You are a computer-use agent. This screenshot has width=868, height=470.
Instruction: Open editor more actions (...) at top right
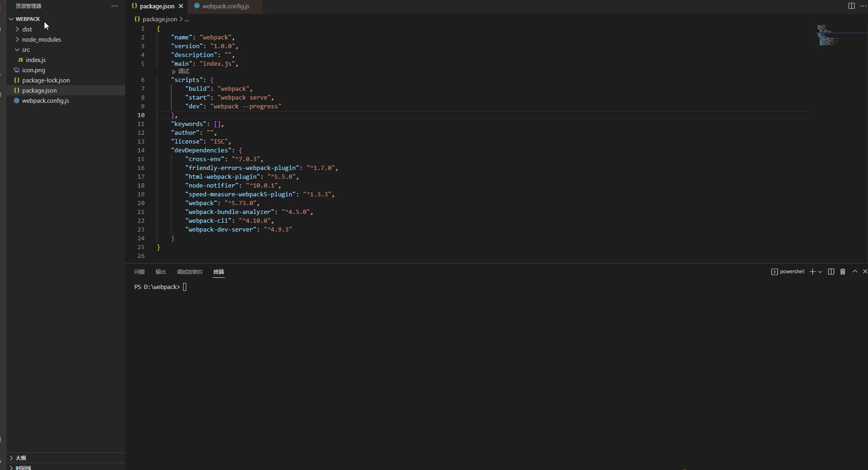click(863, 6)
